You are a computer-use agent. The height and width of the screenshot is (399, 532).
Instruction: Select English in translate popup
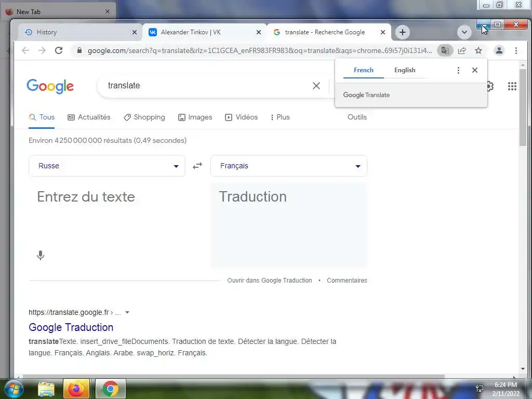[405, 70]
